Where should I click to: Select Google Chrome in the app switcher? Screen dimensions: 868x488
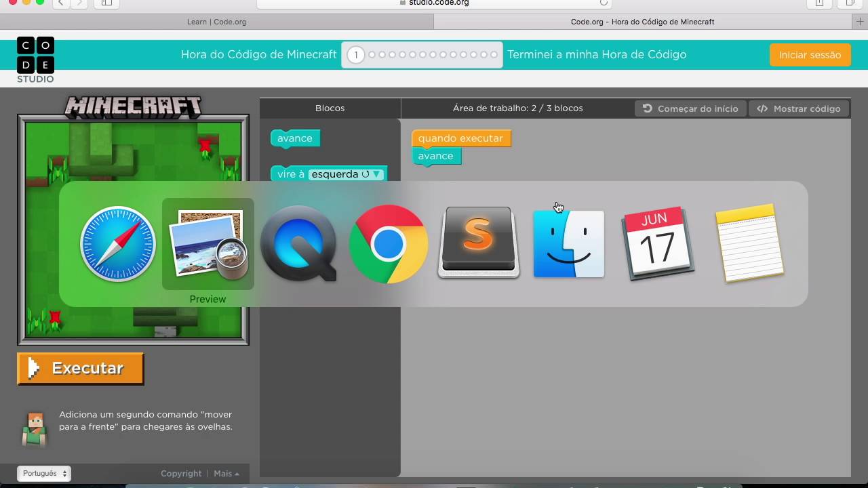pos(389,244)
